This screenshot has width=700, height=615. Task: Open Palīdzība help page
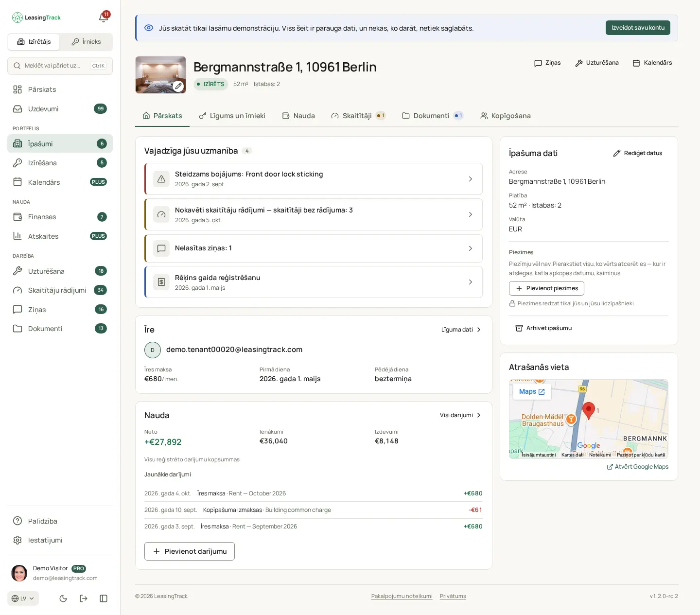pyautogui.click(x=60, y=521)
